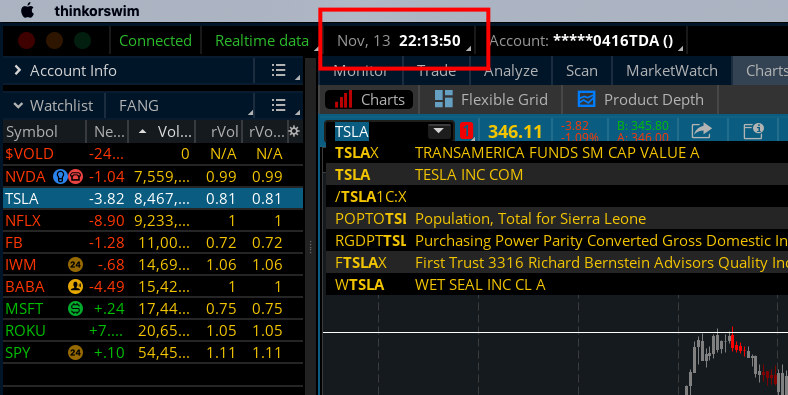The width and height of the screenshot is (788, 395).
Task: Click the Realtime data status label
Action: click(x=262, y=41)
